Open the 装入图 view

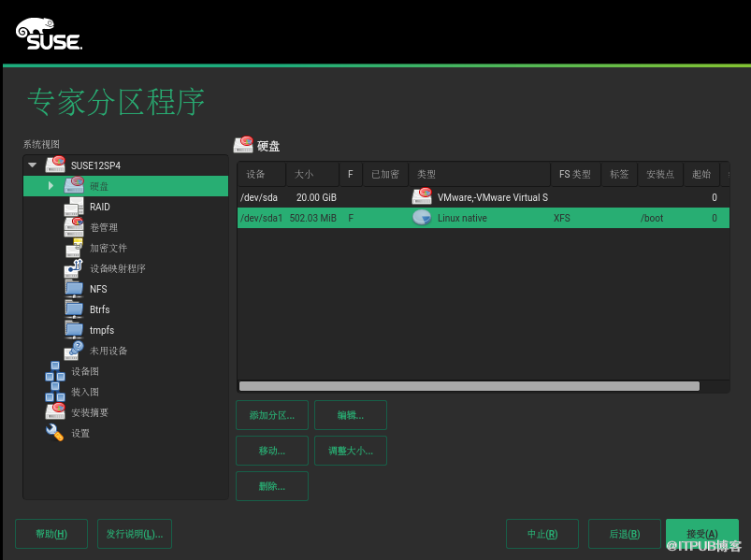coord(85,392)
